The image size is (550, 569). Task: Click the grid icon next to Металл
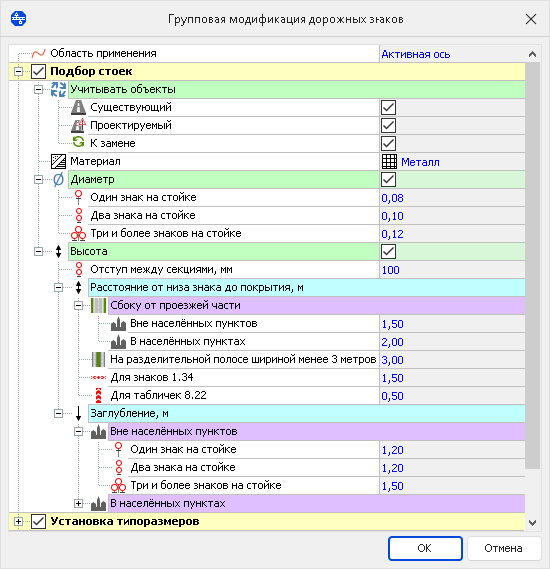(x=389, y=161)
